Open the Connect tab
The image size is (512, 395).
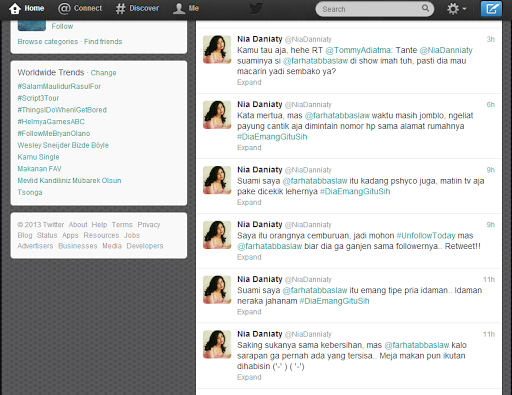pos(80,8)
